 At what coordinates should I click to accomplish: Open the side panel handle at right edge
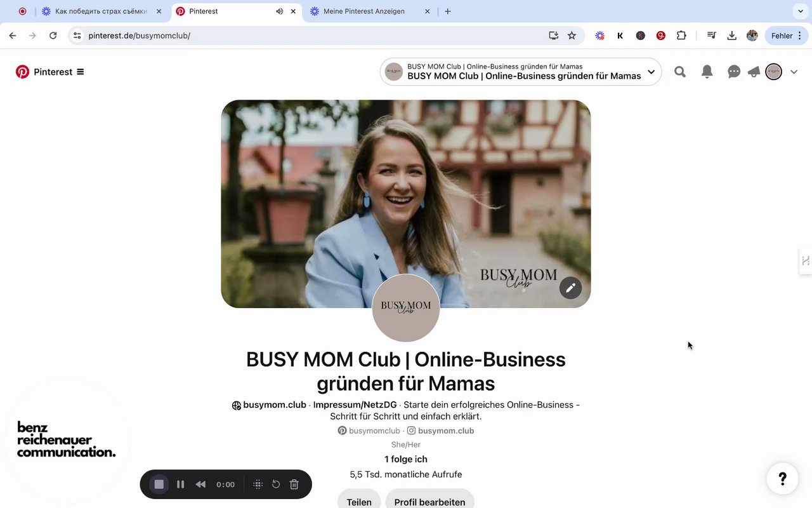(x=806, y=261)
